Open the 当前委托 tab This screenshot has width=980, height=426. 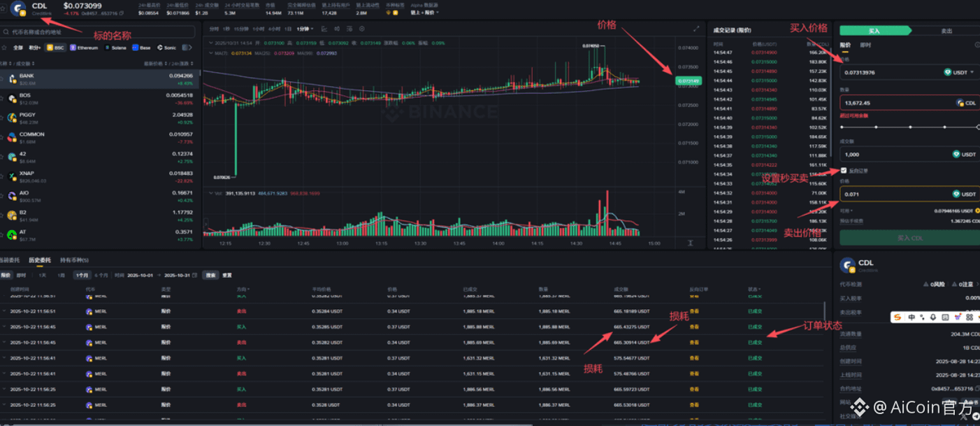click(10, 260)
